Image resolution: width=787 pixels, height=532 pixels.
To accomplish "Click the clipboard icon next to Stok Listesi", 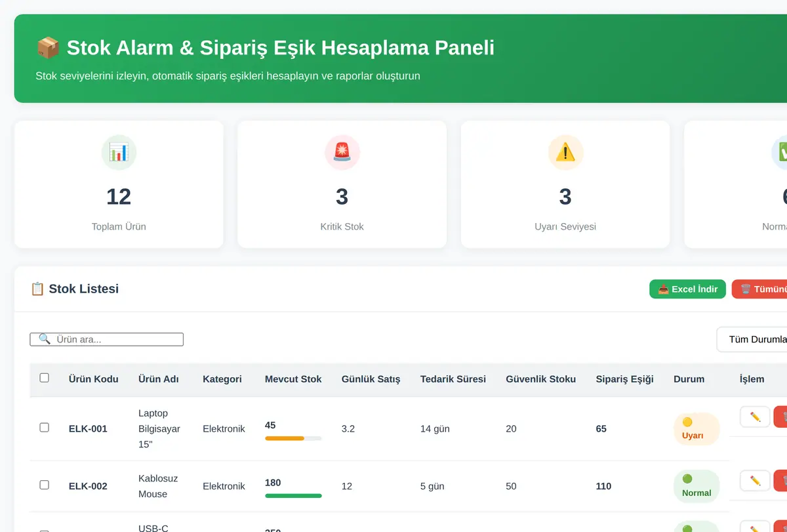I will (37, 289).
